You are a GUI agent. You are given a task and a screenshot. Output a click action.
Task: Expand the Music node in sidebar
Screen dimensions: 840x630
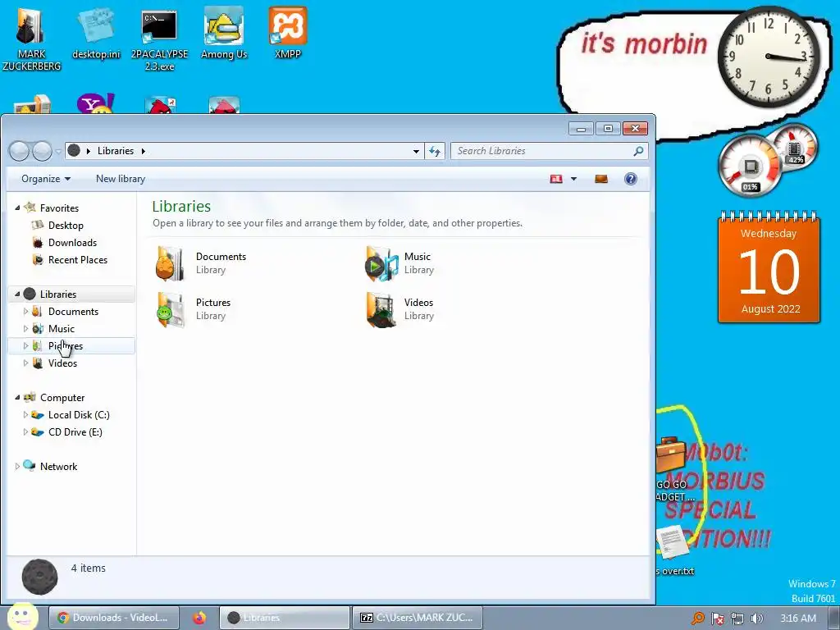pyautogui.click(x=25, y=328)
